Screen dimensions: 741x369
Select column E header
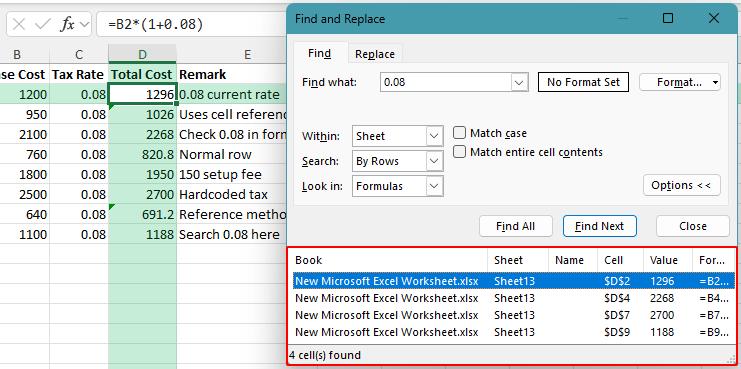pos(232,54)
